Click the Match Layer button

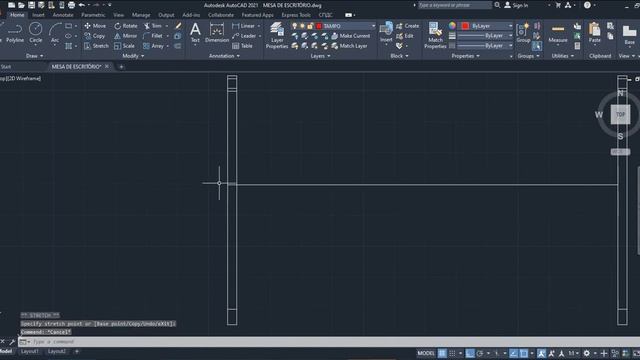(349, 46)
